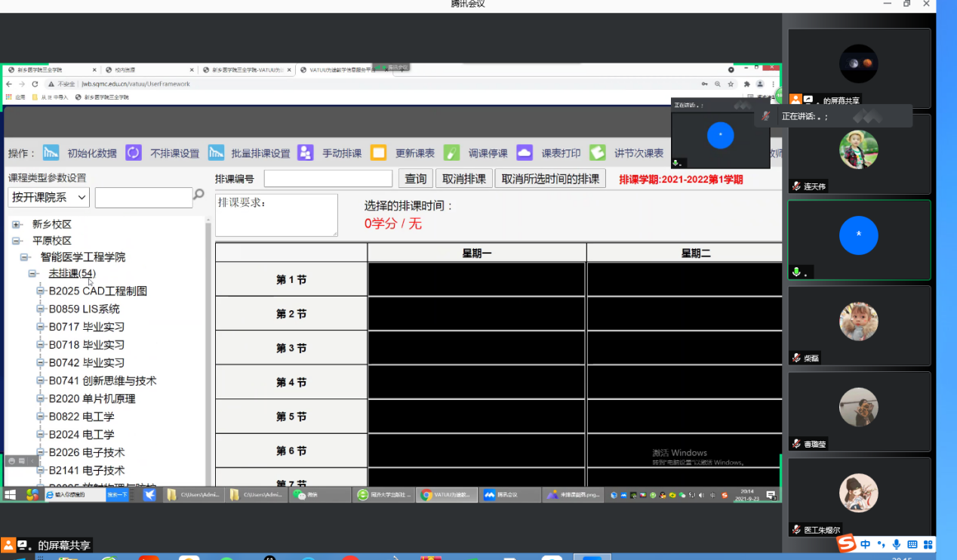
Task: Click the 不排课设置 purple icon
Action: point(134,153)
